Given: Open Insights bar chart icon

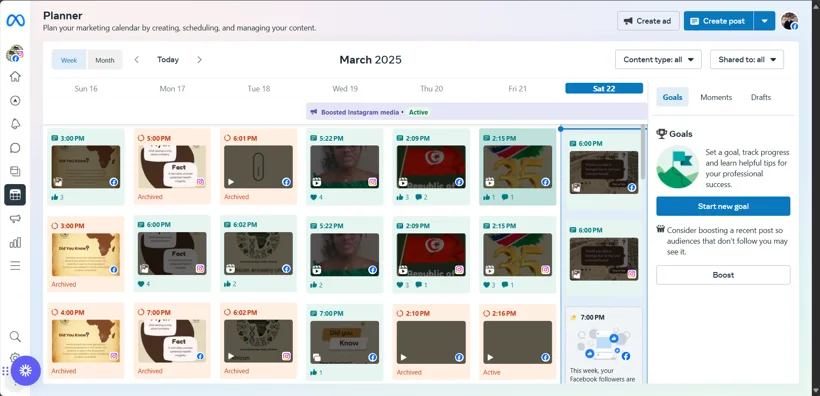Looking at the screenshot, I should (15, 242).
